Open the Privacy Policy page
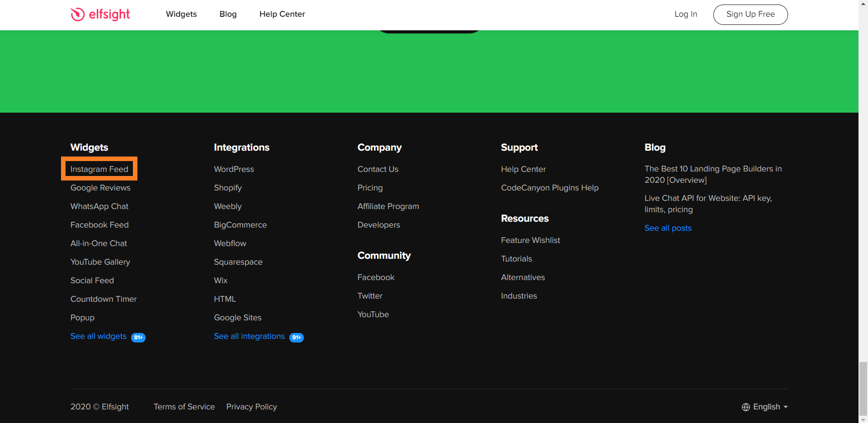This screenshot has width=868, height=423. click(251, 407)
